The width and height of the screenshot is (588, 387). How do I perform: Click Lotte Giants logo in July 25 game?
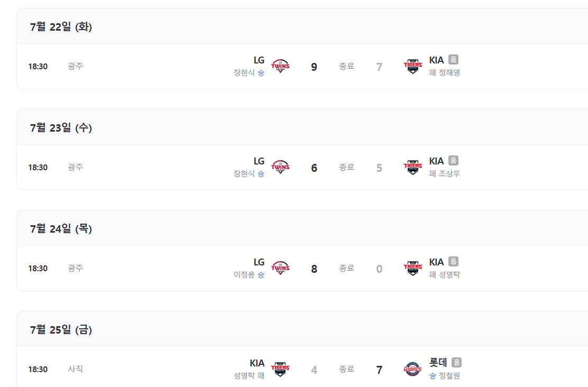coord(412,369)
